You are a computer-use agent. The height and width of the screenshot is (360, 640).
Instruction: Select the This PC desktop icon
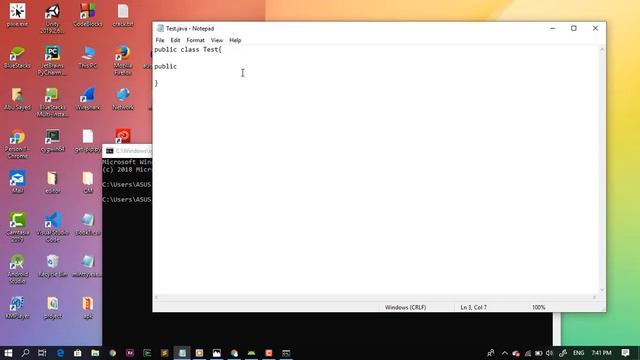tap(88, 58)
